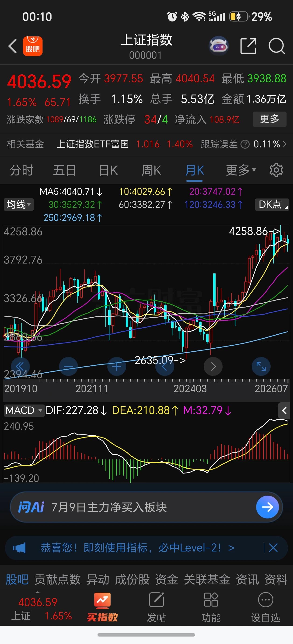Move chart right with right chevron circle
This screenshot has height=644, width=293.
[213, 367]
